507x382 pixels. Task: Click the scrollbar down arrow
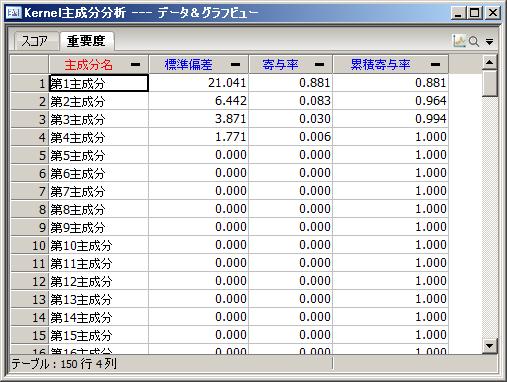[x=490, y=346]
